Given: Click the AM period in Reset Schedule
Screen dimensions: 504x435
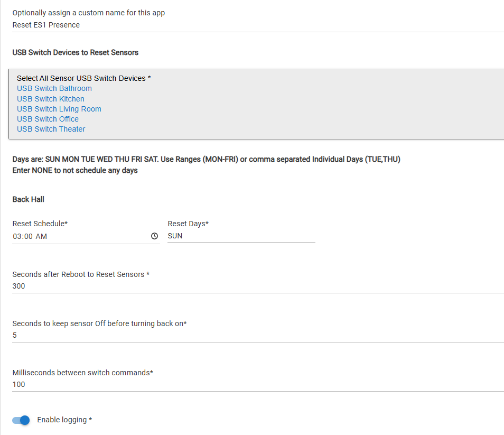Looking at the screenshot, I should coord(41,237).
